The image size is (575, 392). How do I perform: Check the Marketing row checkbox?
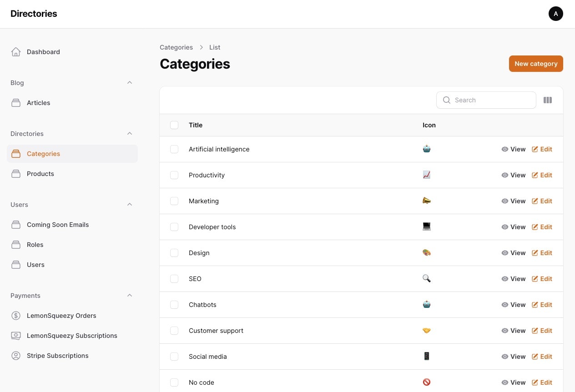tap(174, 201)
